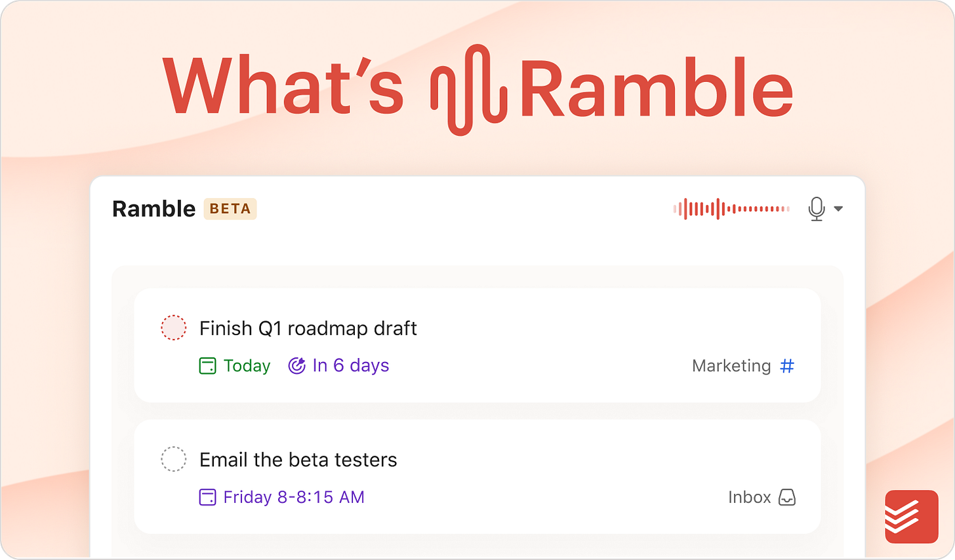This screenshot has width=955, height=560.
Task: Complete the Email the beta testers task
Action: pos(174,459)
